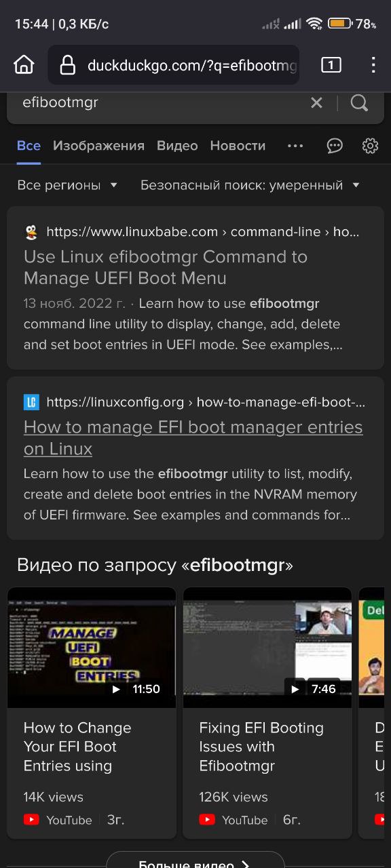Image resolution: width=391 pixels, height=868 pixels.
Task: Clear the search query with the X icon
Action: point(316,103)
